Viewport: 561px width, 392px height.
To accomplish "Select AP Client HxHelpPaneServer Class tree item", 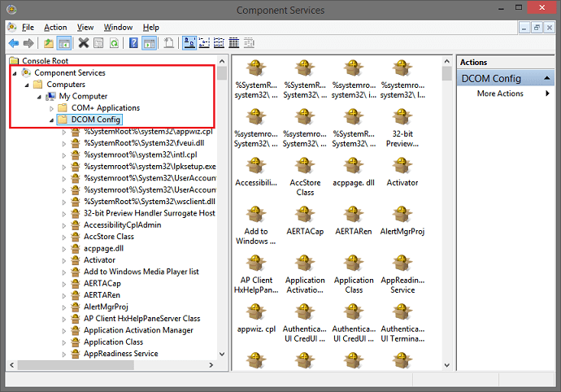I will click(x=142, y=319).
